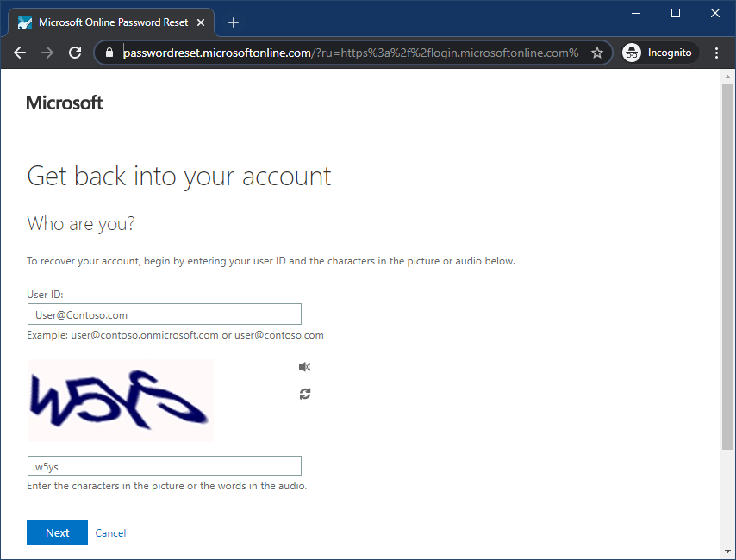Screen dimensions: 736x560
Task: Click the 'Enter the characters in the picture' hint
Action: 166,486
